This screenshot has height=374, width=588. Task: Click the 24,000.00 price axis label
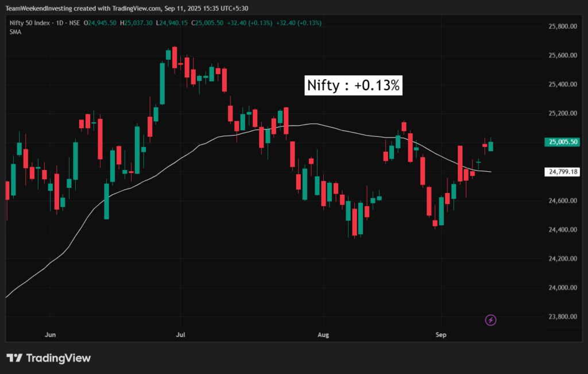tap(563, 288)
